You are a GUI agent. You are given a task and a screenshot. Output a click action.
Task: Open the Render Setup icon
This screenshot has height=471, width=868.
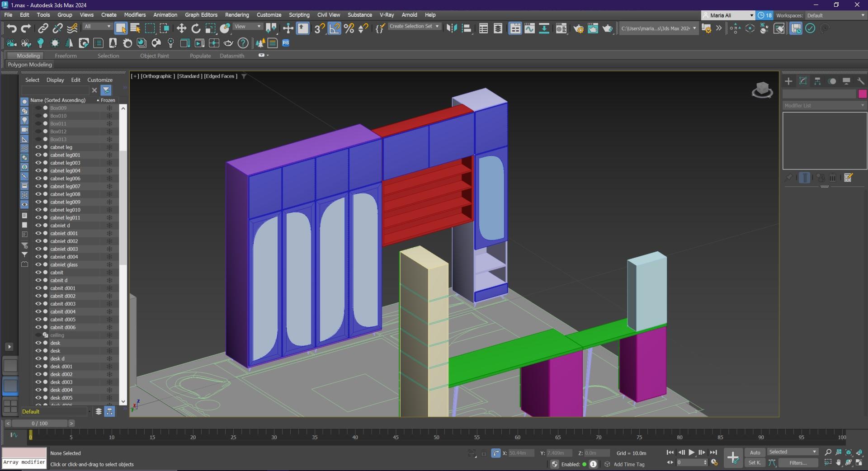click(x=578, y=28)
